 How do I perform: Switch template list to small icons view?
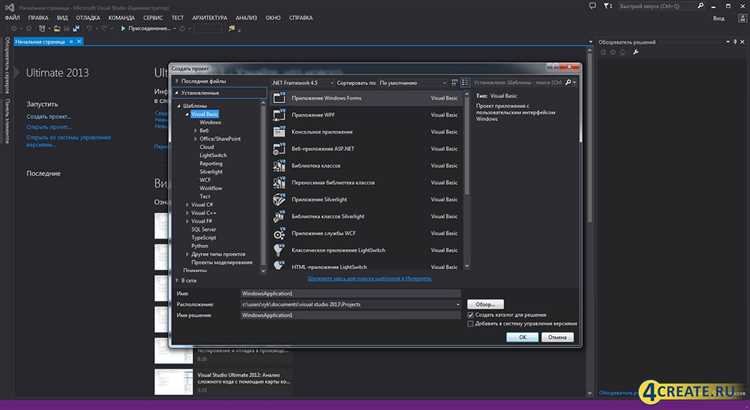pyautogui.click(x=454, y=83)
